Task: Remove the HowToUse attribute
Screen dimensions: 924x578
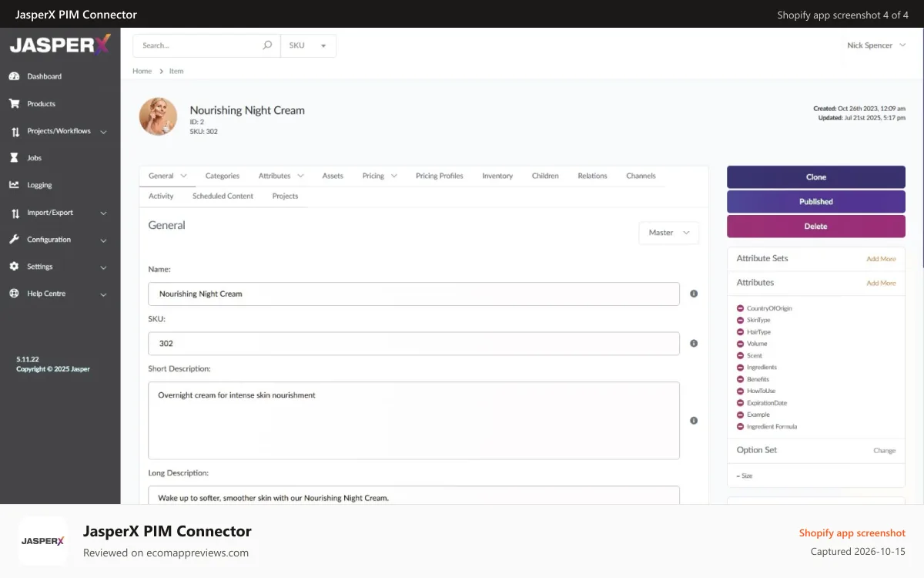Action: 740,391
